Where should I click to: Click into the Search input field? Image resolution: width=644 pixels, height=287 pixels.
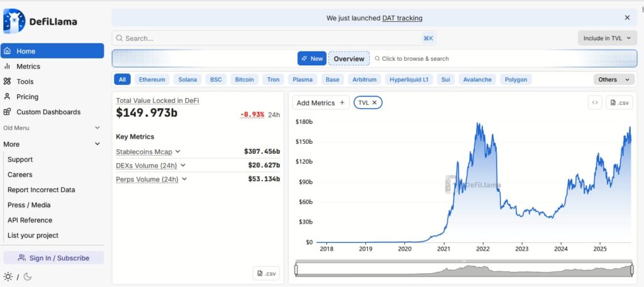270,38
